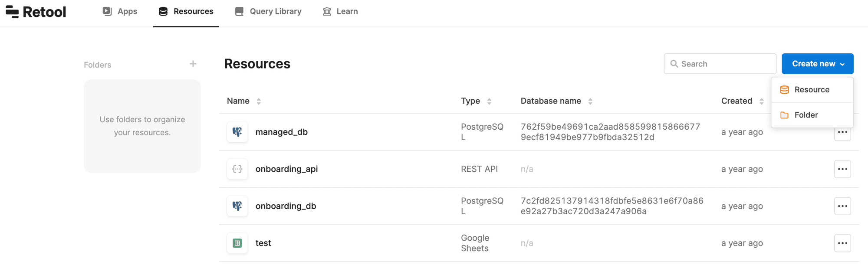Go to the Query Library tab
Viewport: 868px width, 275px height.
(268, 12)
